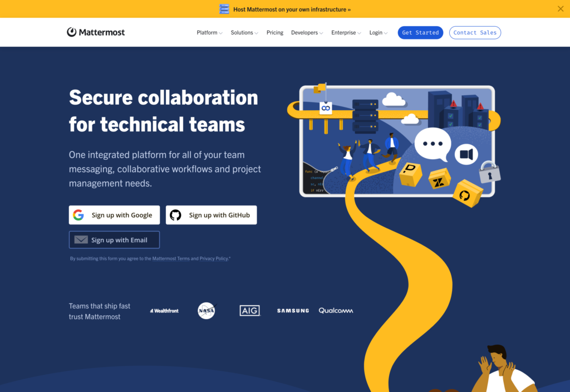
Task: Open the Pricing page
Action: point(275,33)
